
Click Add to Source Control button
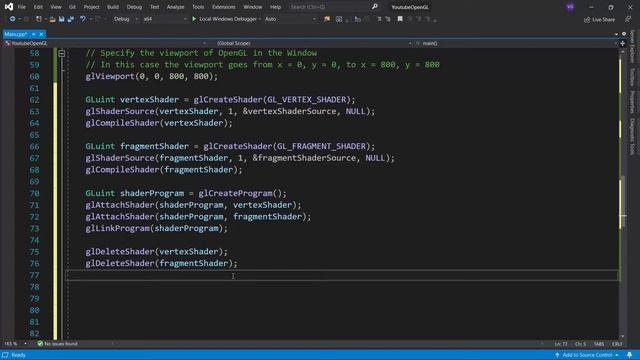coord(587,355)
